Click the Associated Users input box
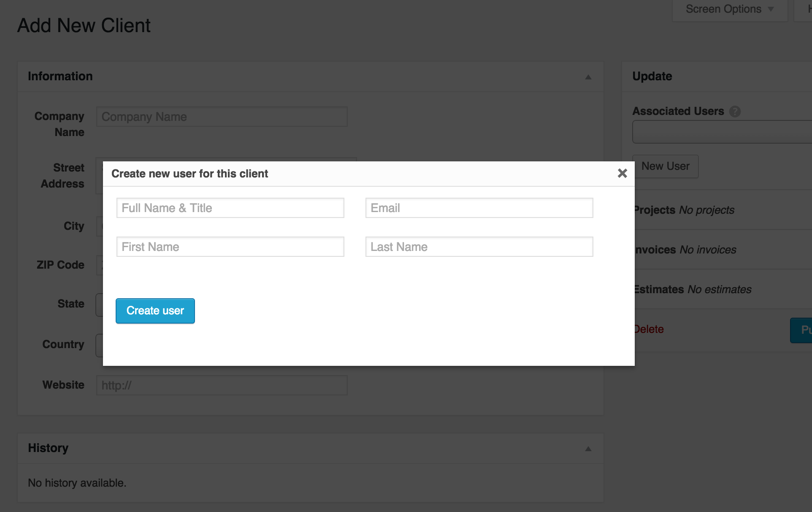Viewport: 812px width, 512px height. (722, 131)
